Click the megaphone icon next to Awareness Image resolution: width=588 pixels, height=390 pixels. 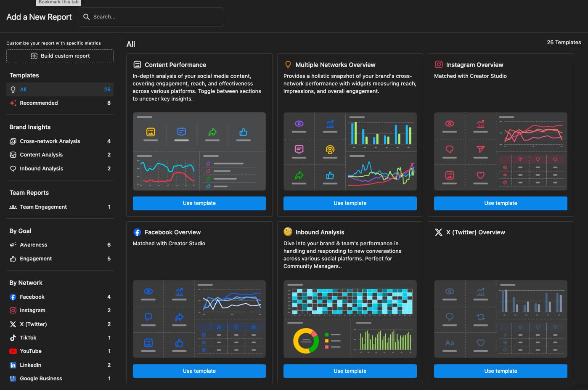12,244
